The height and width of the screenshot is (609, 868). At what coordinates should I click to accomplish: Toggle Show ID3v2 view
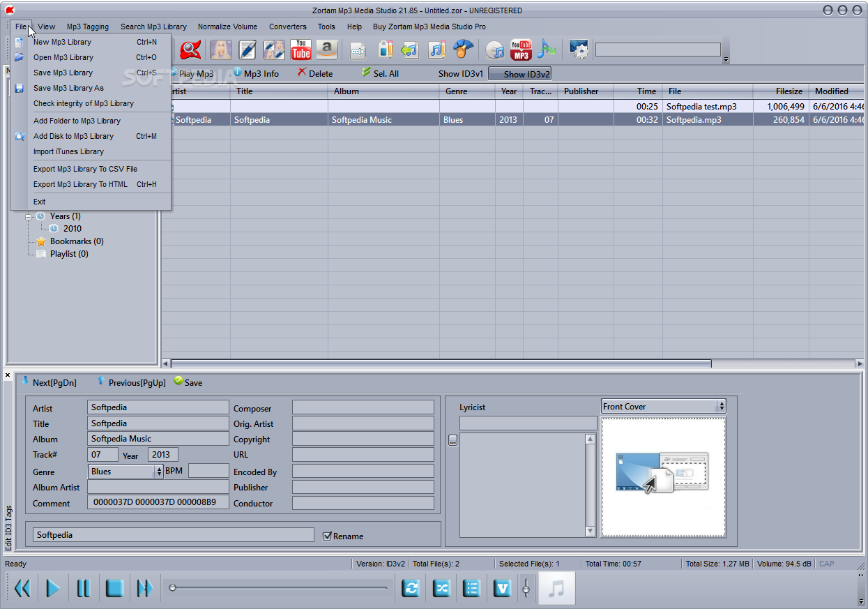pos(520,74)
